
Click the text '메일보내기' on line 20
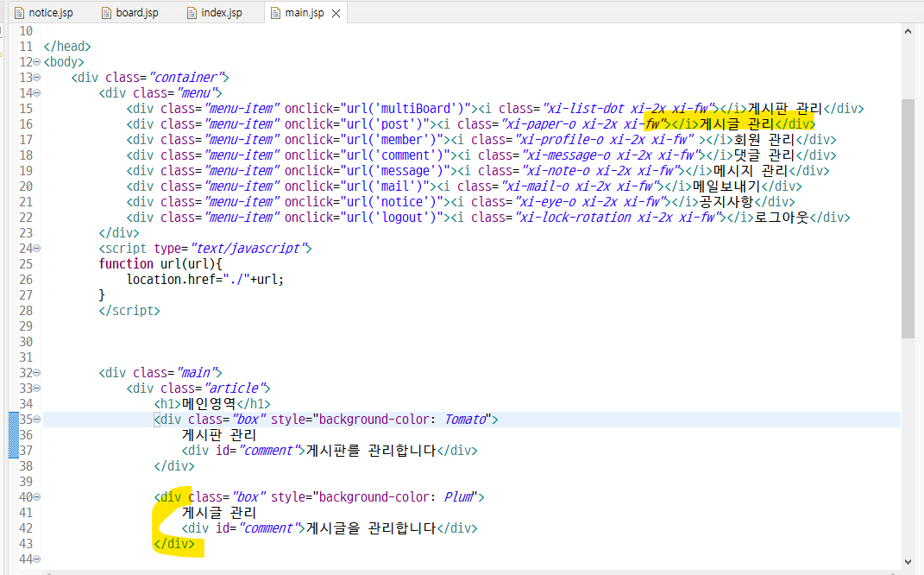726,186
